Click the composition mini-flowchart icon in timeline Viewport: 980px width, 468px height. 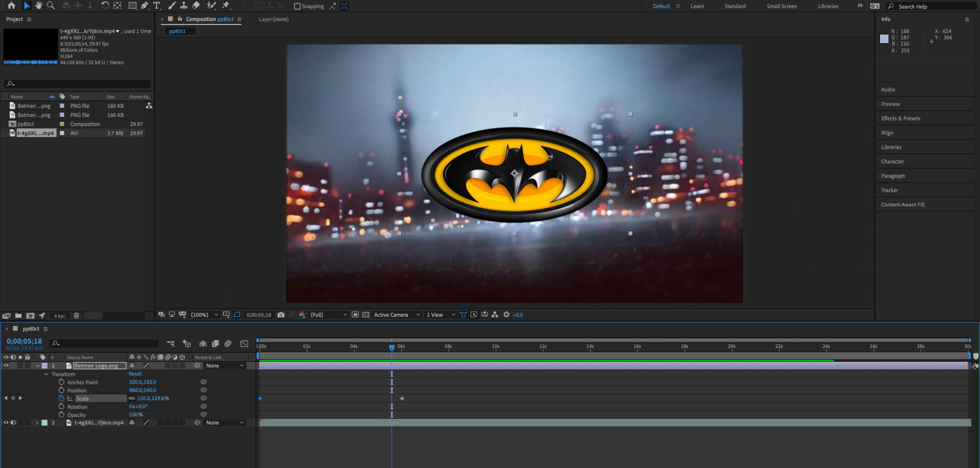pos(170,344)
